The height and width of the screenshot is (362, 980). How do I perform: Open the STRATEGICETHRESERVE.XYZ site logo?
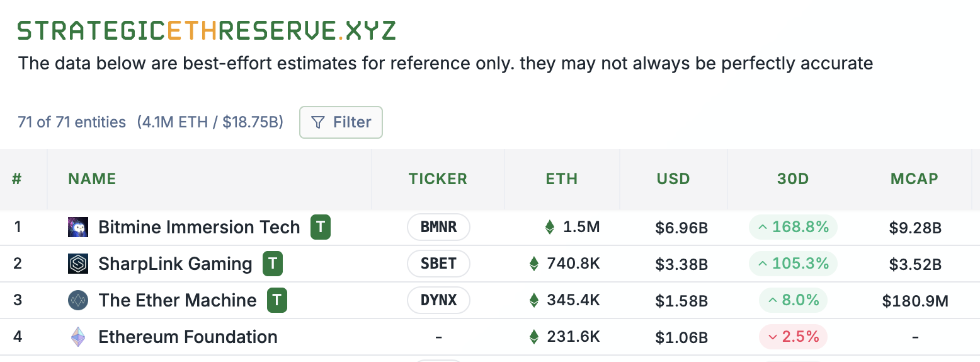[x=207, y=30]
